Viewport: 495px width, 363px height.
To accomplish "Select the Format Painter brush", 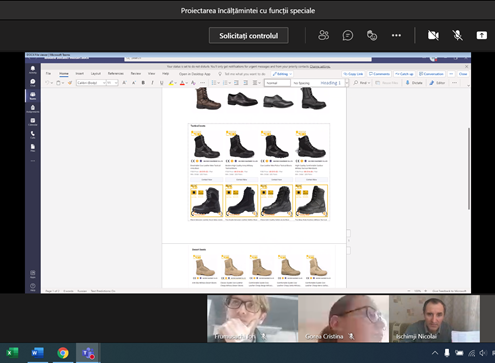I will [70, 83].
